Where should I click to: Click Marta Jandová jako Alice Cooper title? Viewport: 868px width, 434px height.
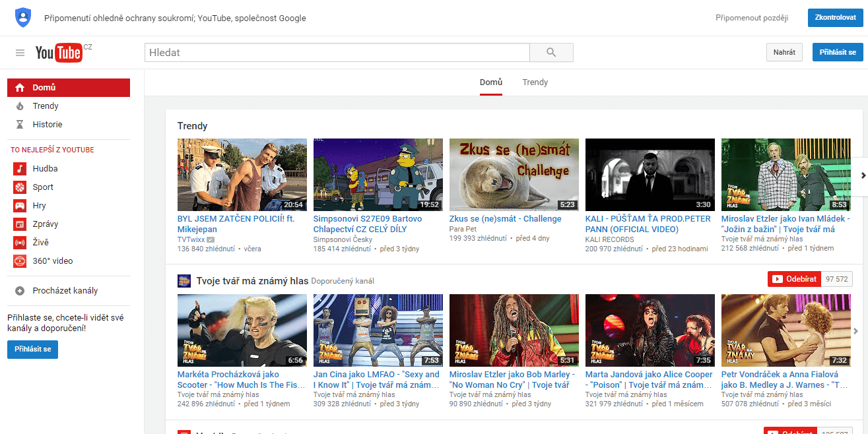[x=650, y=380]
